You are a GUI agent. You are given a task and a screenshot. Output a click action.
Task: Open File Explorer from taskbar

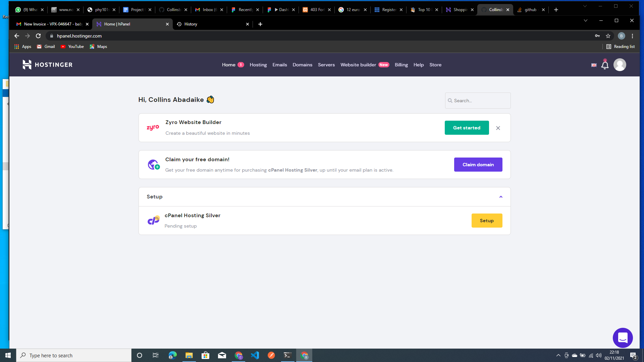pyautogui.click(x=189, y=355)
